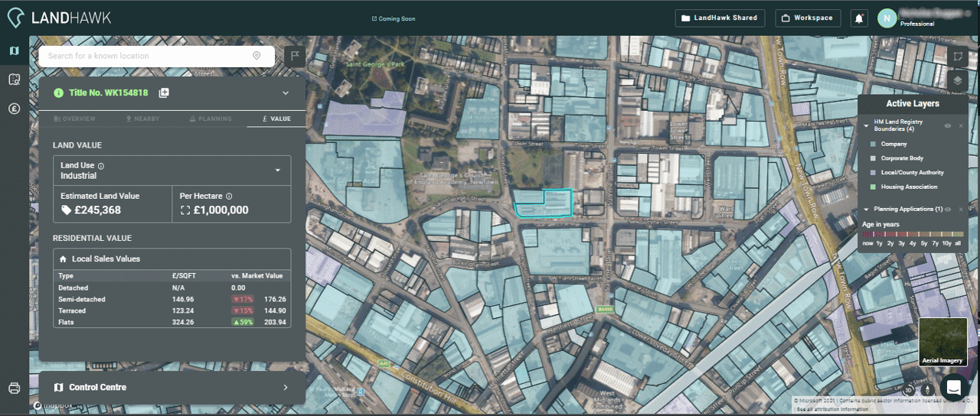Screen dimensions: 980x416
Task: Collapse the Title No. WK154818 panel
Action: [286, 93]
